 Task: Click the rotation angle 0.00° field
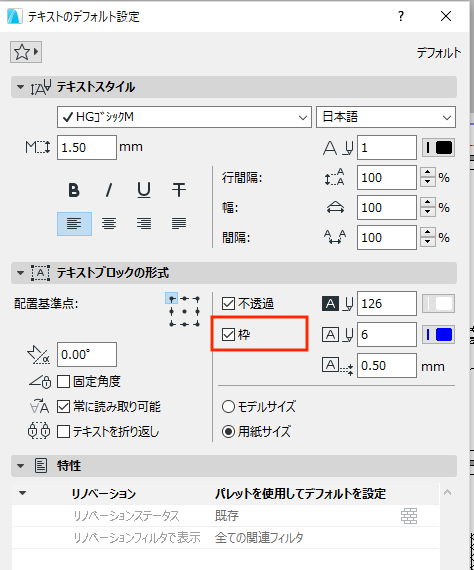(87, 354)
